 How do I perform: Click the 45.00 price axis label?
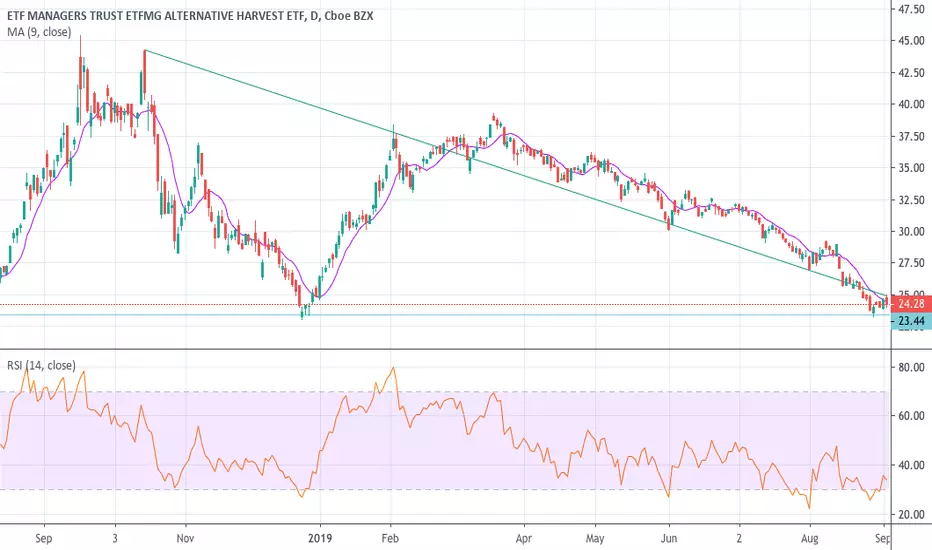coord(911,41)
